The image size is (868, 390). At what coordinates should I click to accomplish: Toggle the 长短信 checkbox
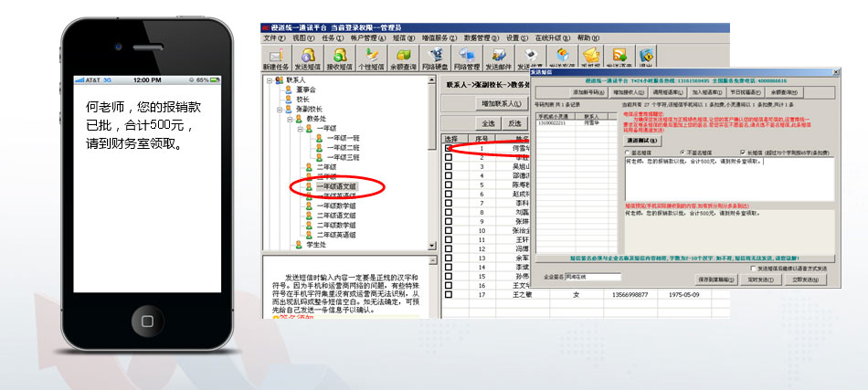(x=743, y=153)
